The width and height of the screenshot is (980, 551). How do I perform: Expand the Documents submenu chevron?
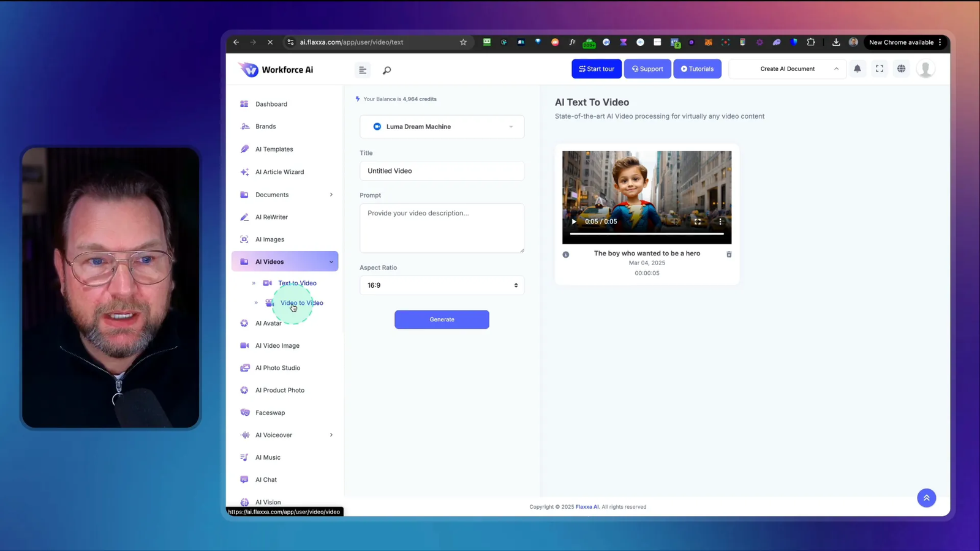331,195
